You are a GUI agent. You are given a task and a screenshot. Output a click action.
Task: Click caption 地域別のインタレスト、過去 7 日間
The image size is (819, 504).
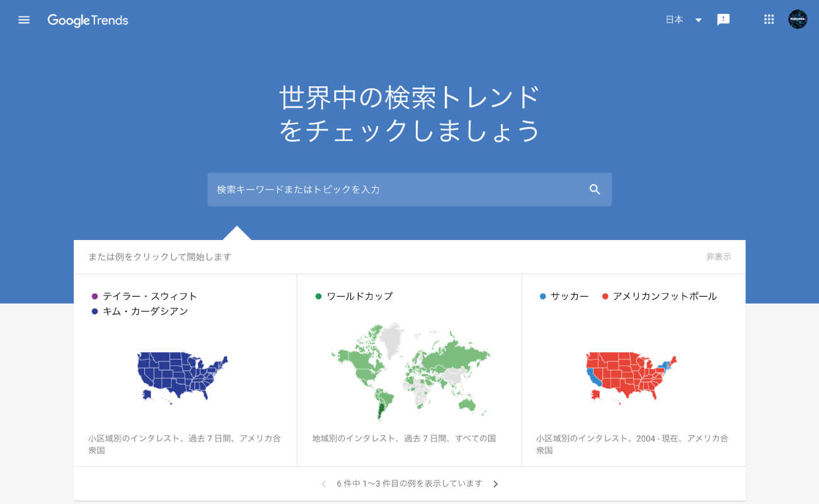click(x=404, y=438)
